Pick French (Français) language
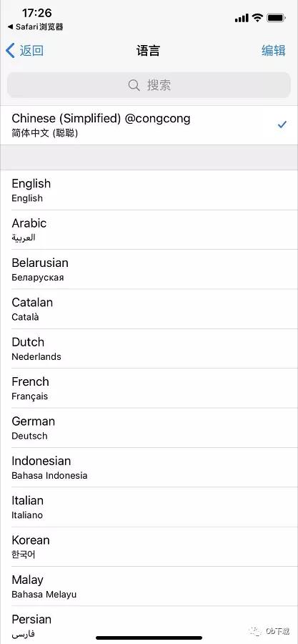This screenshot has width=298, height=644. click(x=149, y=388)
